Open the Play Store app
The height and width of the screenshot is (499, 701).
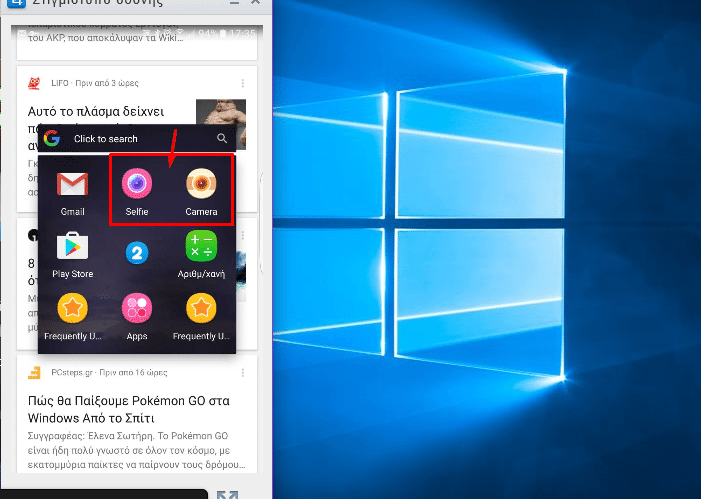click(x=72, y=246)
